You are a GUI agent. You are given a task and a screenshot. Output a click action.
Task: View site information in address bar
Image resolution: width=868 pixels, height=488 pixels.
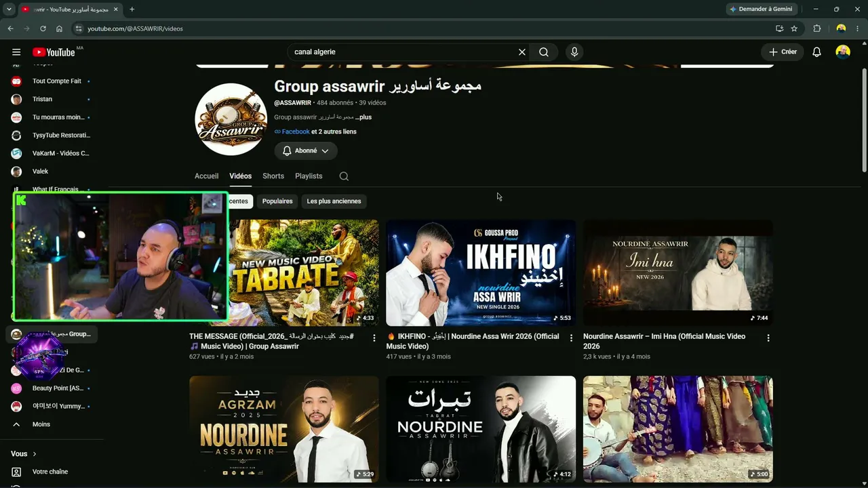[x=79, y=28]
